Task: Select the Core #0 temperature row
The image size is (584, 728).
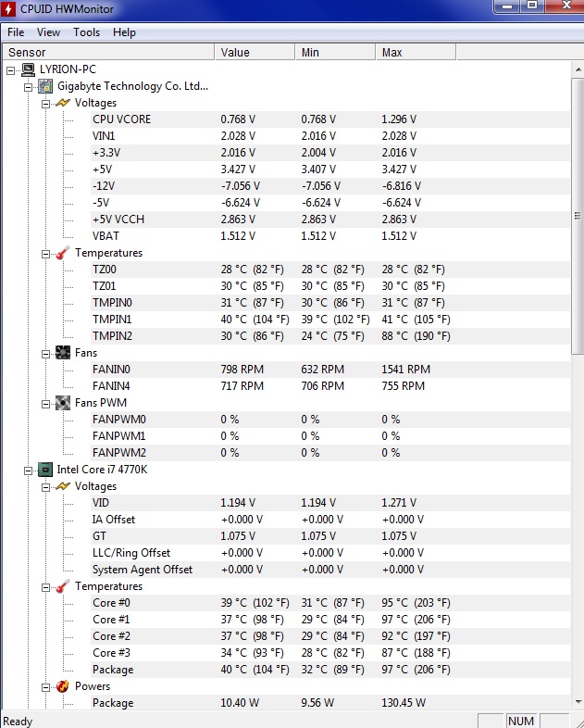Action: click(330, 603)
